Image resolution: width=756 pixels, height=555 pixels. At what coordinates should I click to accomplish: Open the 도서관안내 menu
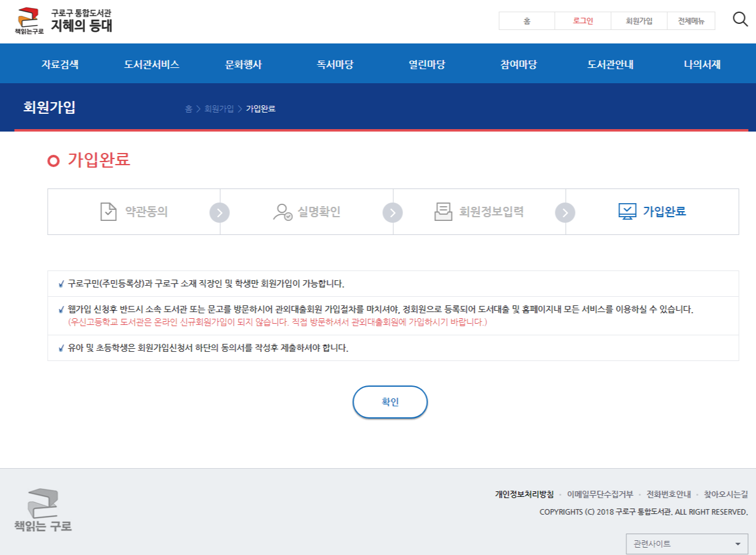click(x=610, y=64)
